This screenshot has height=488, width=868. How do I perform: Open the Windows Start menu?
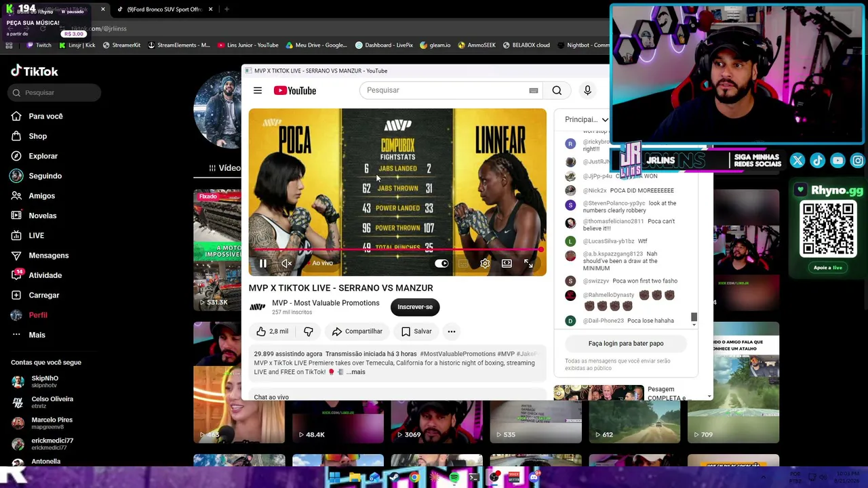(334, 478)
